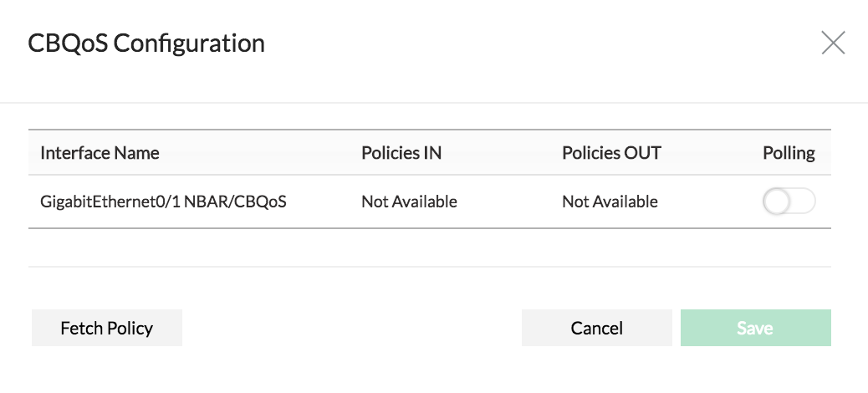Viewport: 868px width, 393px height.
Task: Click blank footer area between Fetch Policy and Cancel
Action: click(351, 328)
